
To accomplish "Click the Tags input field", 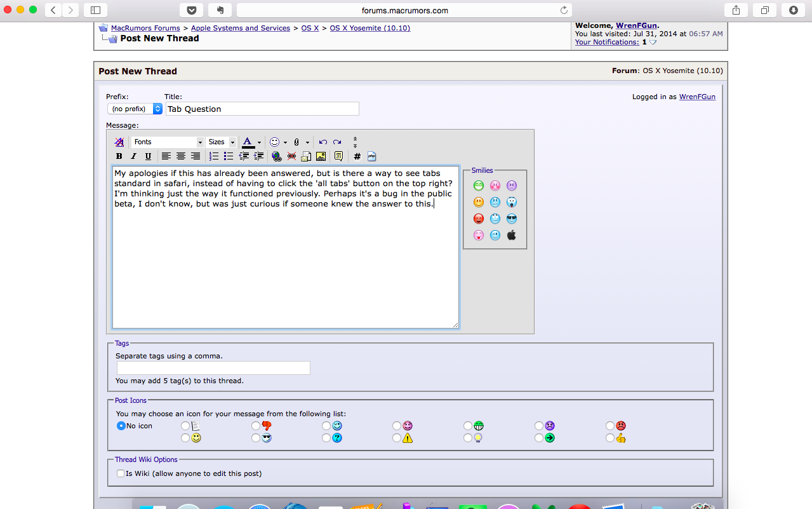I will coord(213,368).
